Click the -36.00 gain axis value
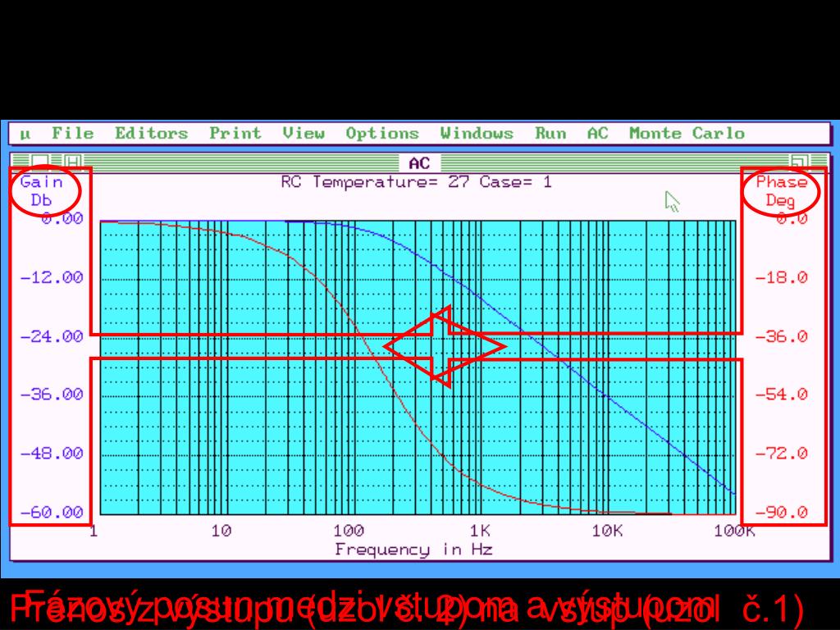This screenshot has width=840, height=630. coord(52,395)
